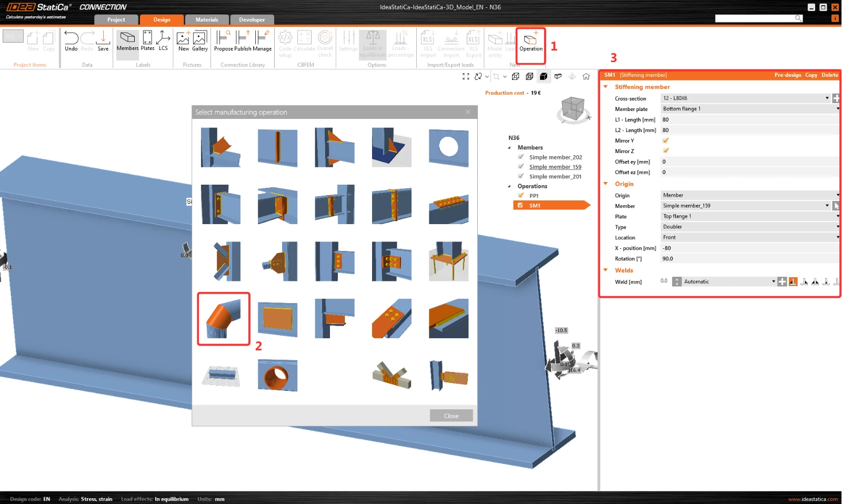Click the Close button in dialog
The image size is (842, 504).
pyautogui.click(x=451, y=416)
